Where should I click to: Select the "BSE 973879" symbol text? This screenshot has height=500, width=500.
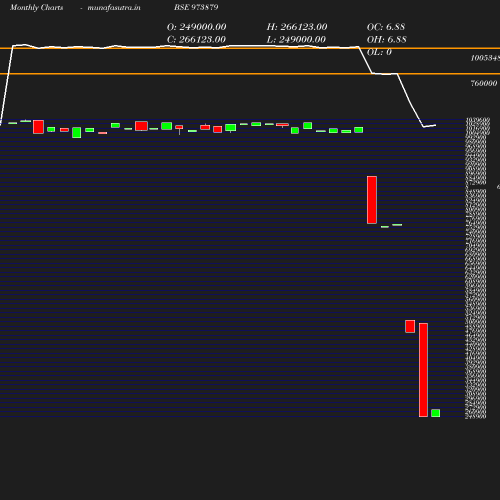point(196,7)
